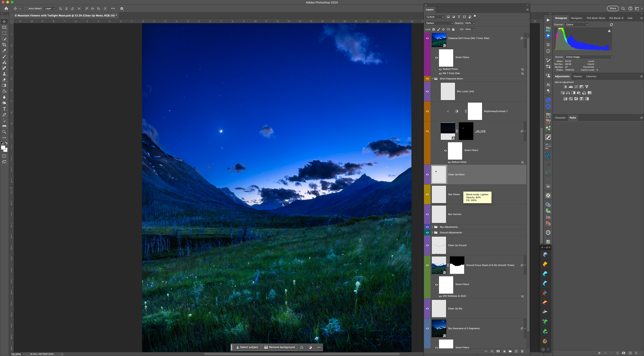Pick the Clone Stamp tool
This screenshot has height=356, width=644.
(x=4, y=74)
